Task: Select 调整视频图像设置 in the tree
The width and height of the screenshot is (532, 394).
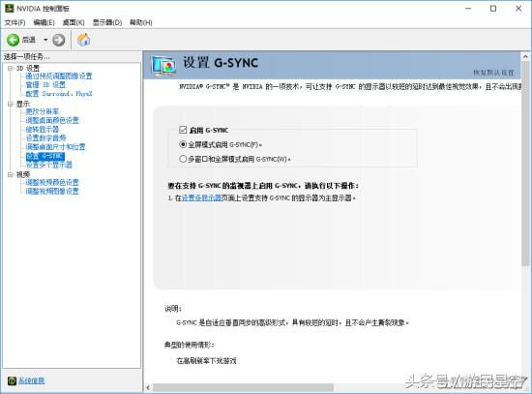Action: click(52, 192)
